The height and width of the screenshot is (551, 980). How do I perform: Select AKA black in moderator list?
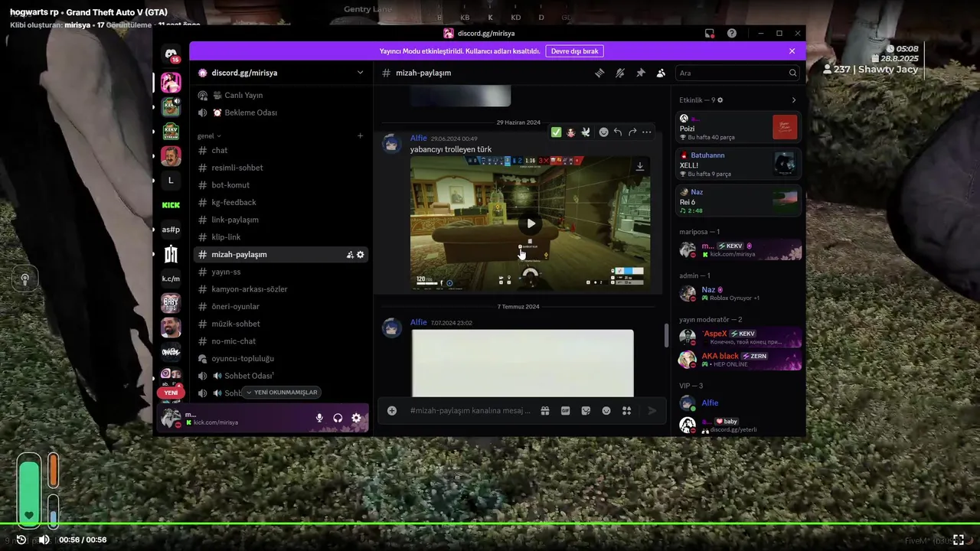pos(739,360)
